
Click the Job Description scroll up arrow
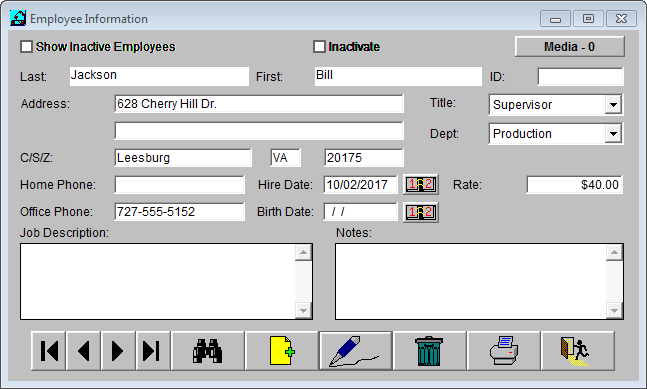pos(303,252)
